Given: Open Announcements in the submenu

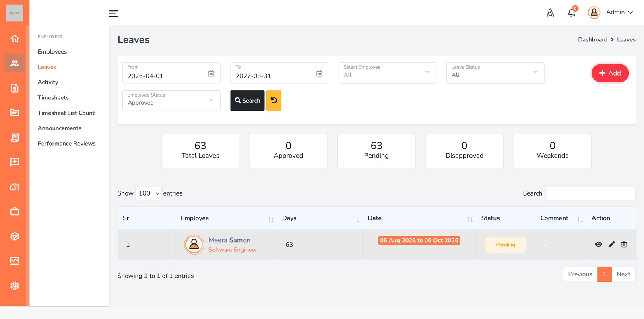Looking at the screenshot, I should coord(60,128).
